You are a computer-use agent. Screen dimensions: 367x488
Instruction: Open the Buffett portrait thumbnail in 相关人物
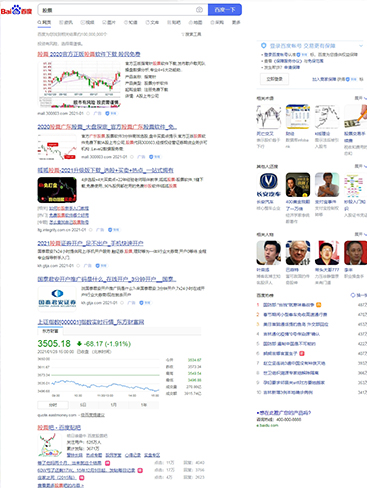[298, 253]
